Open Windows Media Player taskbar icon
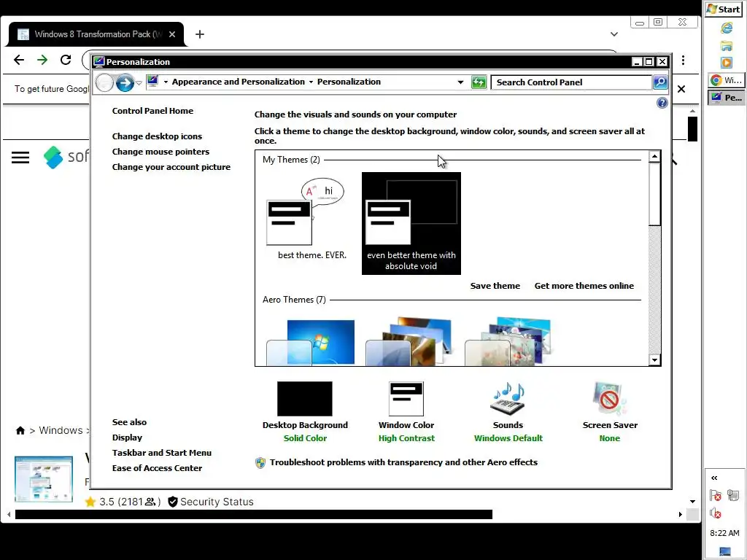This screenshot has height=560, width=747. (726, 63)
